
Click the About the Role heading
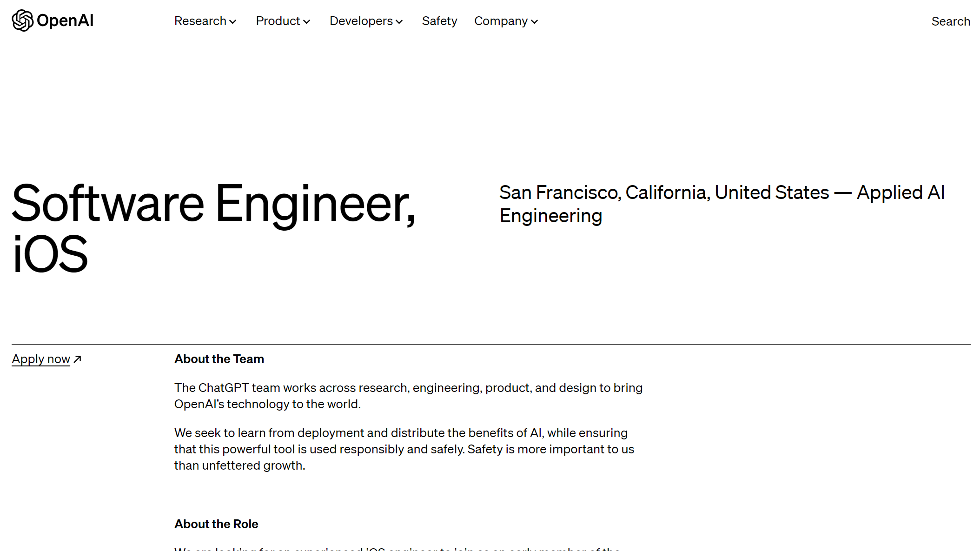[216, 524]
